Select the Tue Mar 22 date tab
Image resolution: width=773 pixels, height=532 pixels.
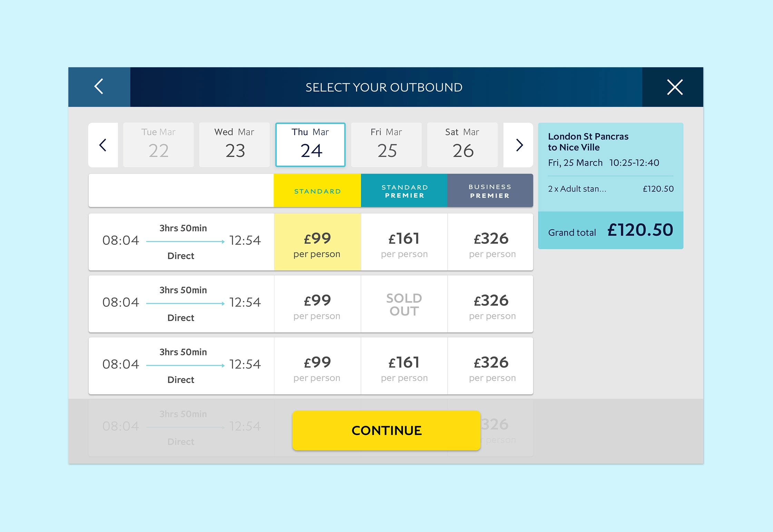coord(158,145)
